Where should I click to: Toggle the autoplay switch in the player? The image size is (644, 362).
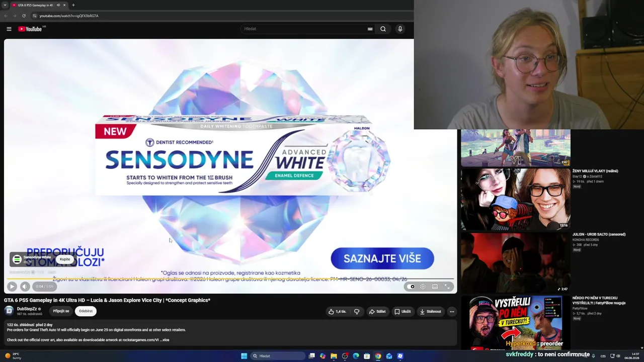pyautogui.click(x=412, y=287)
